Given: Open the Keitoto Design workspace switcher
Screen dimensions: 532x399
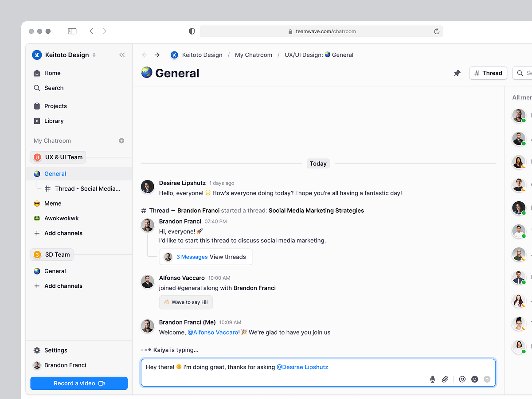Looking at the screenshot, I should point(64,55).
